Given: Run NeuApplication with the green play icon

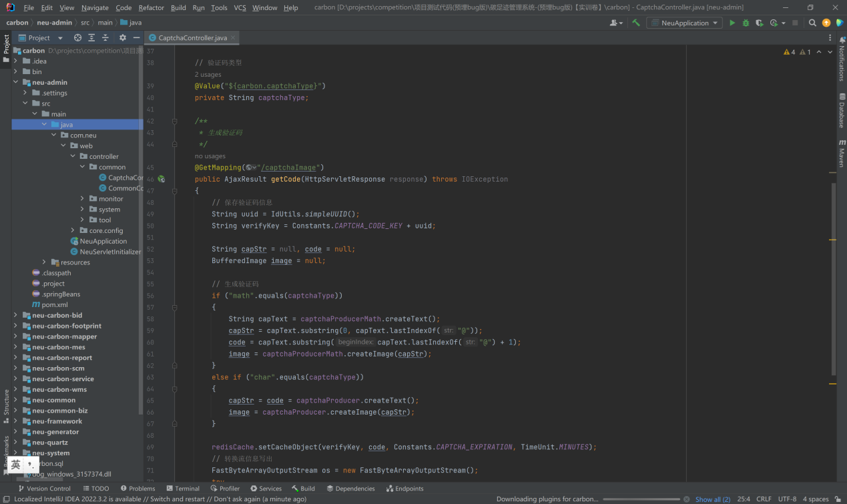Looking at the screenshot, I should pos(732,23).
